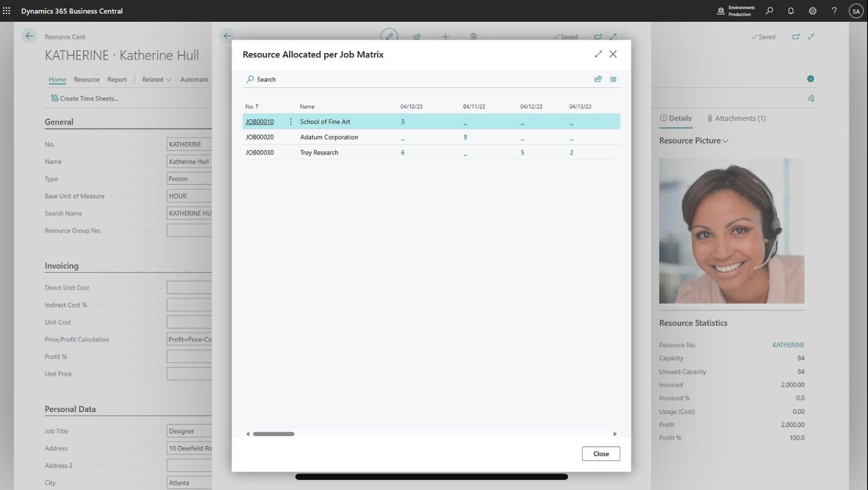This screenshot has width=868, height=490.
Task: Click back arrow behind matrix dialog
Action: [227, 36]
